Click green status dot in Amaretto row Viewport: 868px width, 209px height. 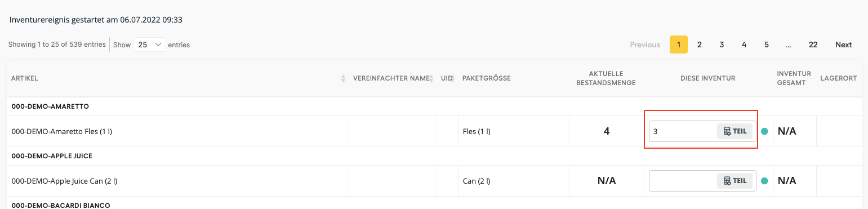[764, 131]
